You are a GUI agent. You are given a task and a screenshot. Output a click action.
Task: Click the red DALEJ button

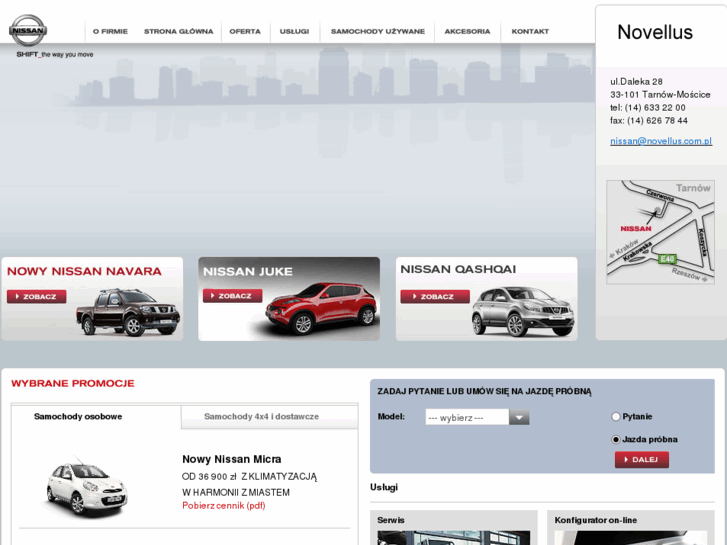pos(642,460)
